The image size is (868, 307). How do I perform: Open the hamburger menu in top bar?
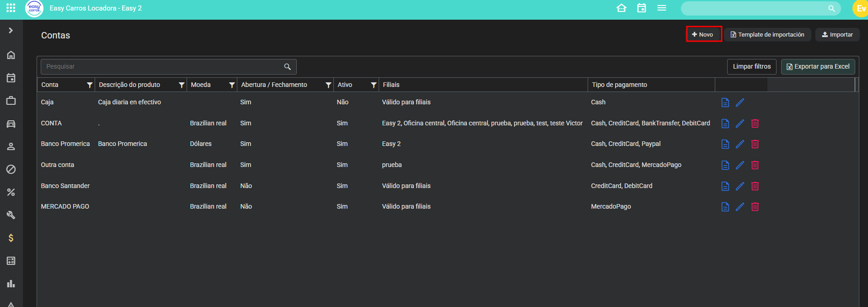click(x=662, y=8)
